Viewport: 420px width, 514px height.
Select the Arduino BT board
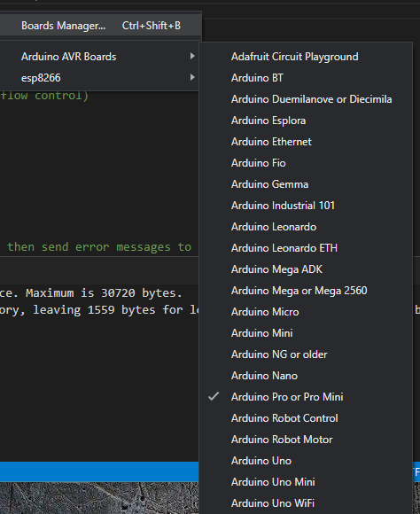tap(306, 78)
